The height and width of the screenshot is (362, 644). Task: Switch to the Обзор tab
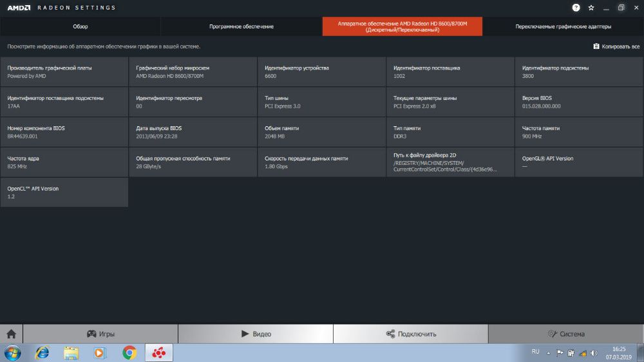coord(80,26)
